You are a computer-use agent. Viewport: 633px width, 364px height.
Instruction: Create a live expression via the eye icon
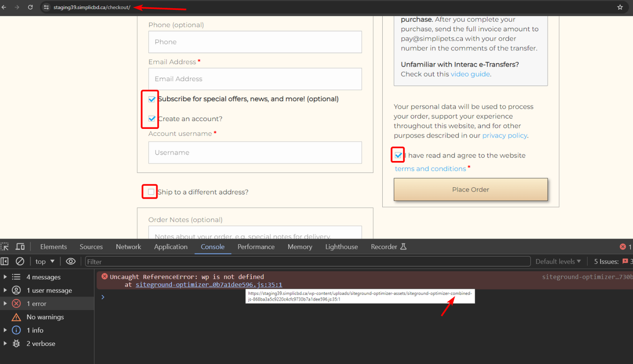[71, 261]
